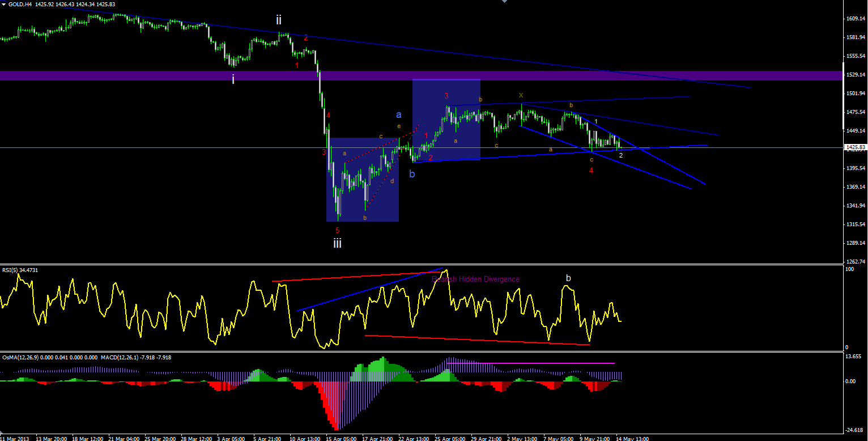868x441 pixels.
Task: Click the 1501.94 price scale value
Action: [x=855, y=94]
